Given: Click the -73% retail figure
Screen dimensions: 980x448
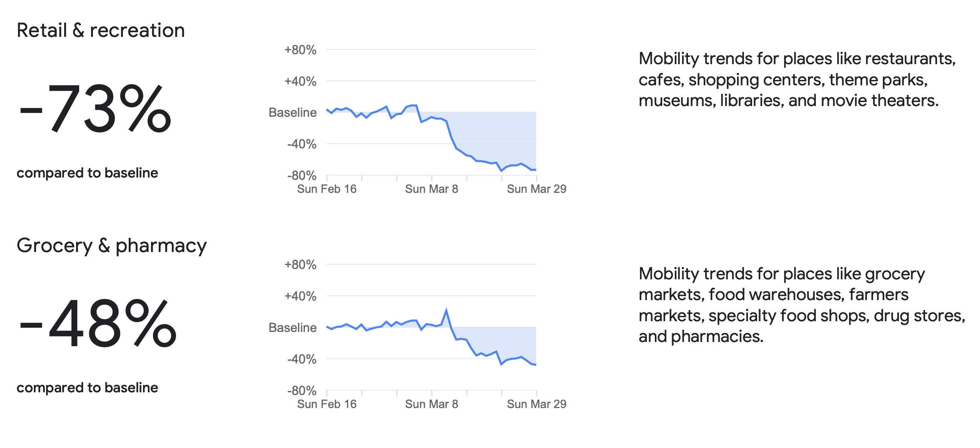Looking at the screenshot, I should (x=95, y=109).
